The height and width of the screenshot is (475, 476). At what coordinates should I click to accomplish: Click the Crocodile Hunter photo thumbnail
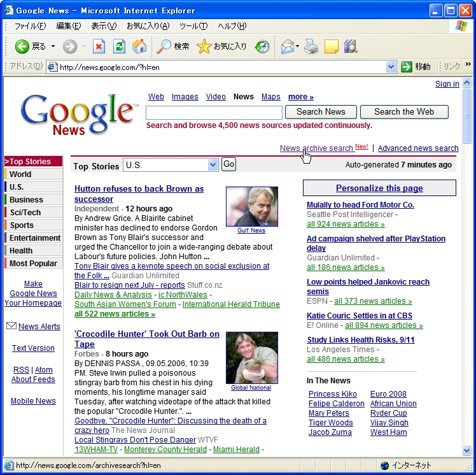point(252,358)
